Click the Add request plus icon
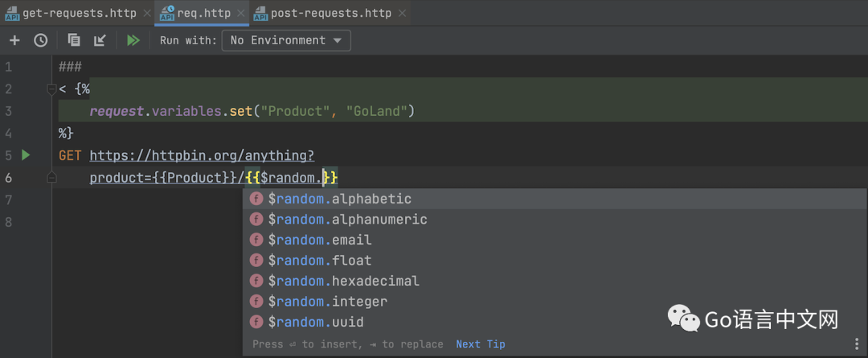Viewport: 868px width, 358px height. click(x=14, y=40)
